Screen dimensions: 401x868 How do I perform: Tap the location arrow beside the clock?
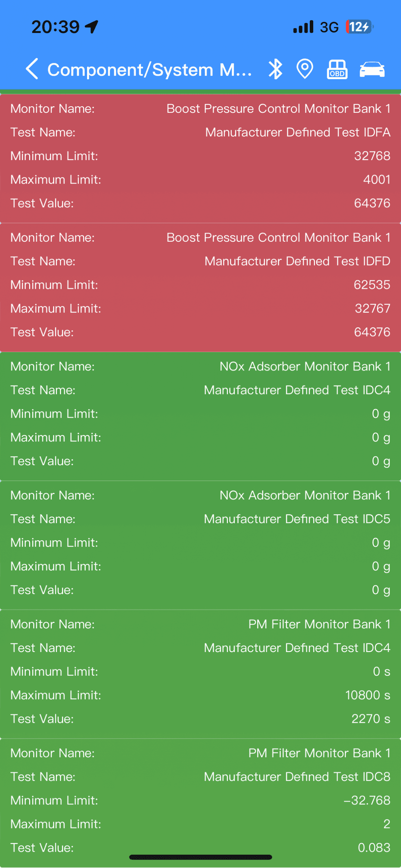click(x=92, y=27)
